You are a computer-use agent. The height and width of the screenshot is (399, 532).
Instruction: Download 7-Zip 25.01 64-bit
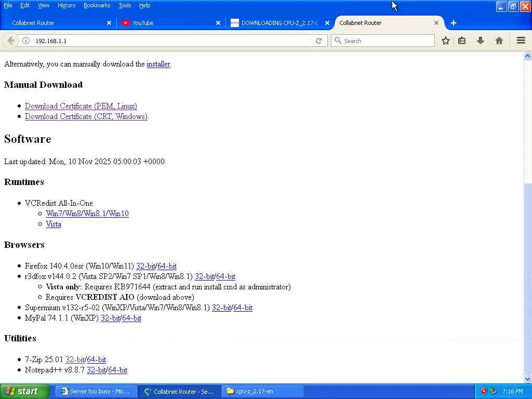pos(96,360)
